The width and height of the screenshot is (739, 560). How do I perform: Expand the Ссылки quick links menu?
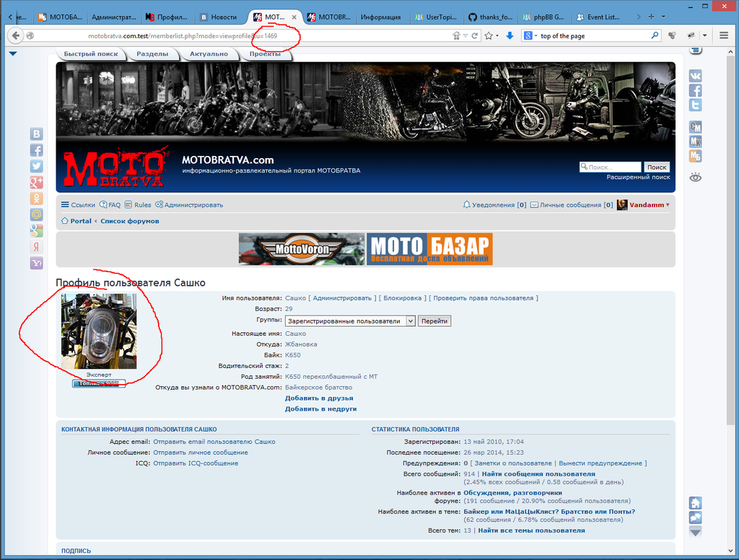click(78, 205)
